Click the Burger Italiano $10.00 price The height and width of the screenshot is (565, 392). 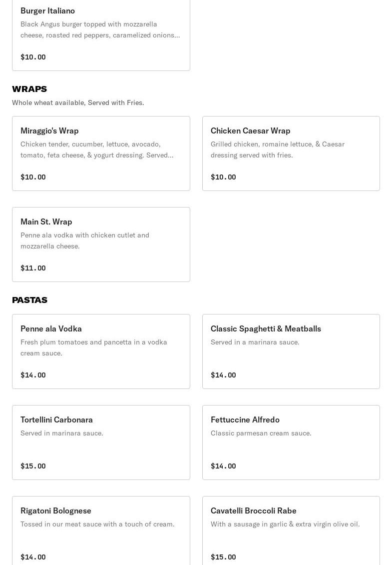tap(33, 57)
